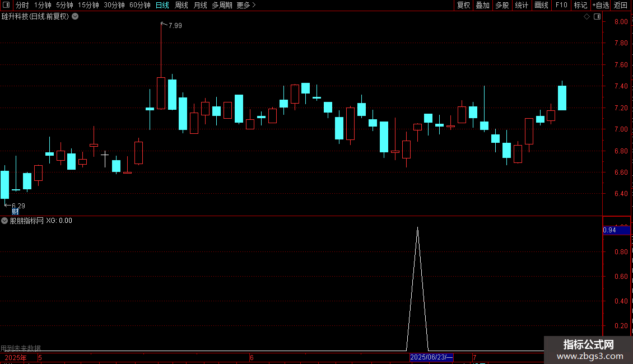Click month 6 marker on time axis
Screen dimensions: 633x364
click(x=252, y=358)
